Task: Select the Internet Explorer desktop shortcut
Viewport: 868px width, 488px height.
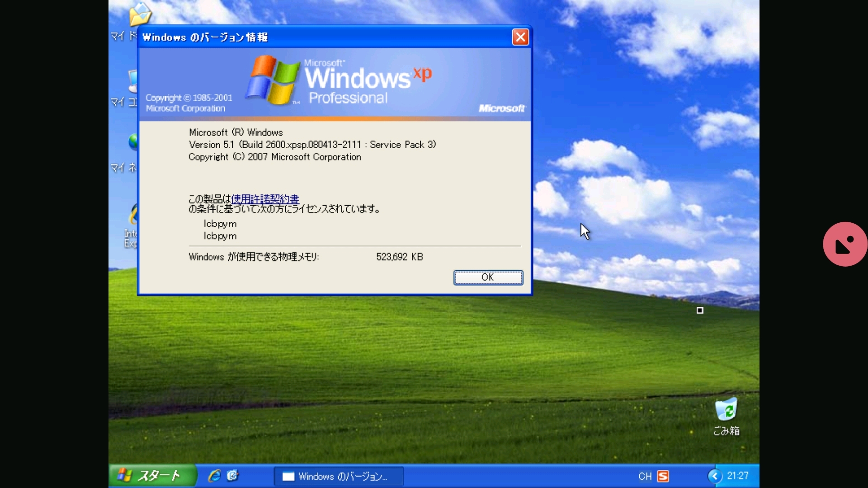Action: (132, 216)
